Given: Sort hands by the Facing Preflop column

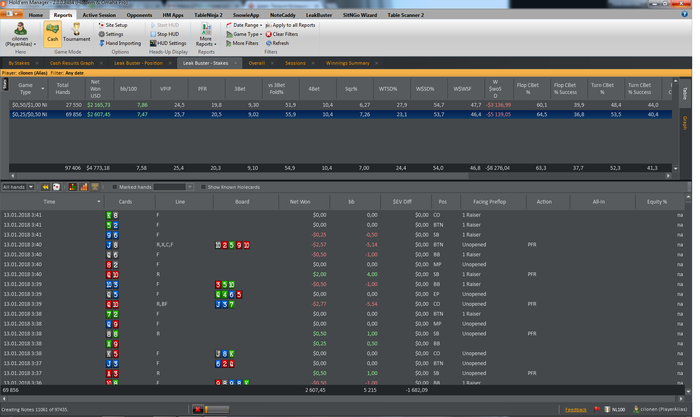Looking at the screenshot, I should point(489,202).
